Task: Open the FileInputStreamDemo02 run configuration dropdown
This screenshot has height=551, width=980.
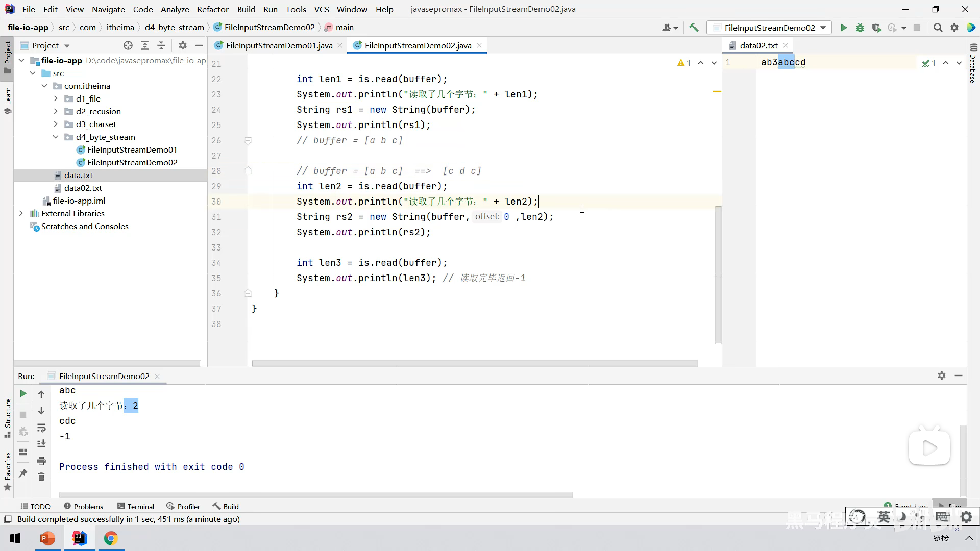Action: [769, 28]
